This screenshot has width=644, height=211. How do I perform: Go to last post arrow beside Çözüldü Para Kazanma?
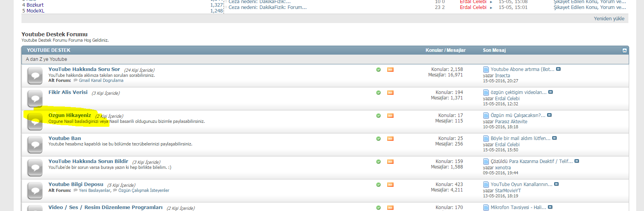(577, 161)
